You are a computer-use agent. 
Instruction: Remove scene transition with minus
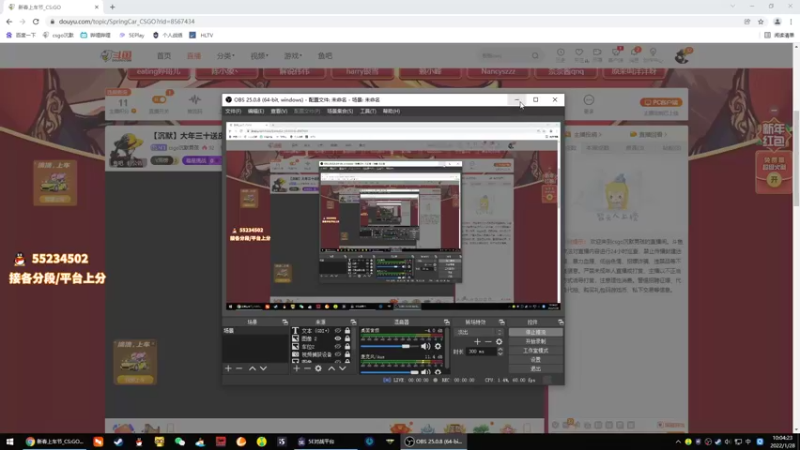(488, 342)
